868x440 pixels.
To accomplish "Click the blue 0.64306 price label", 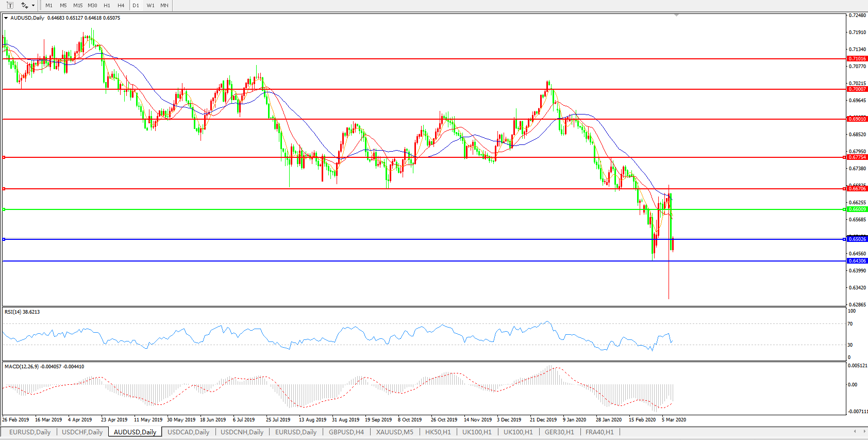I will [x=857, y=261].
